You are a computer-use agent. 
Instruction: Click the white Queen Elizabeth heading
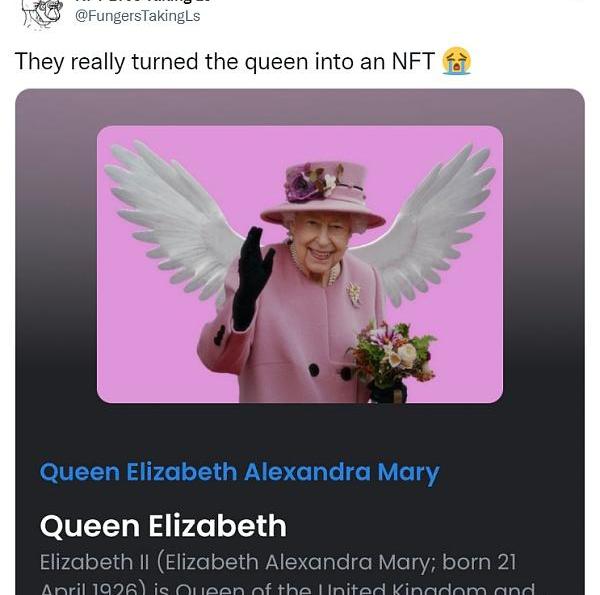click(163, 526)
